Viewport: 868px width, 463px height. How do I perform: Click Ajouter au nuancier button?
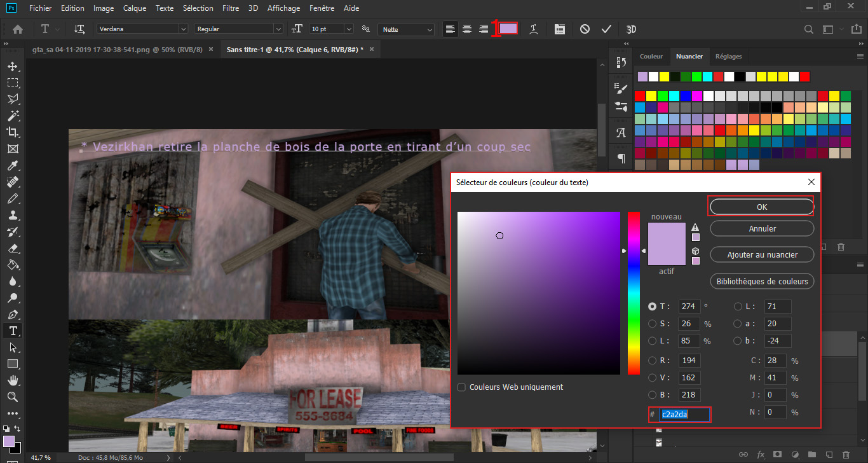762,255
